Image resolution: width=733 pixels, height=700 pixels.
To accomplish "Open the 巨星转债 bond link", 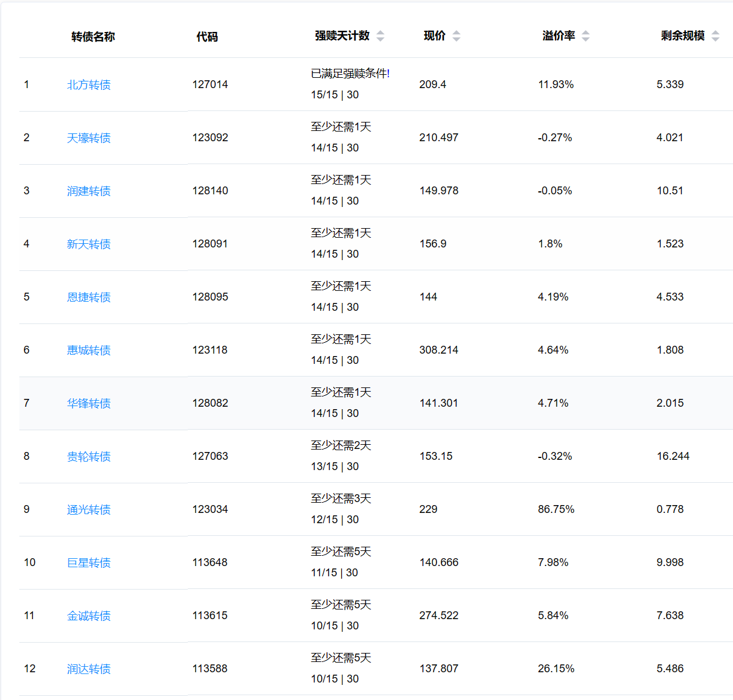I will (x=89, y=563).
